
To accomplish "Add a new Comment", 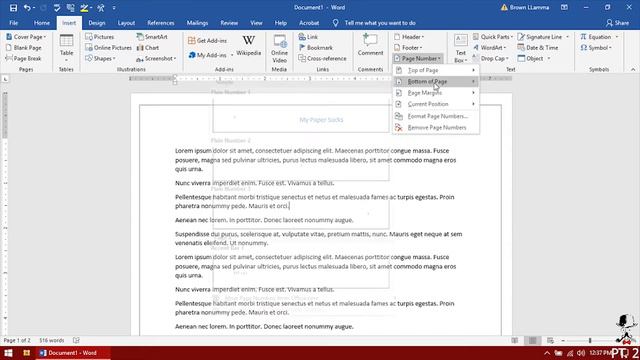I will [x=370, y=45].
